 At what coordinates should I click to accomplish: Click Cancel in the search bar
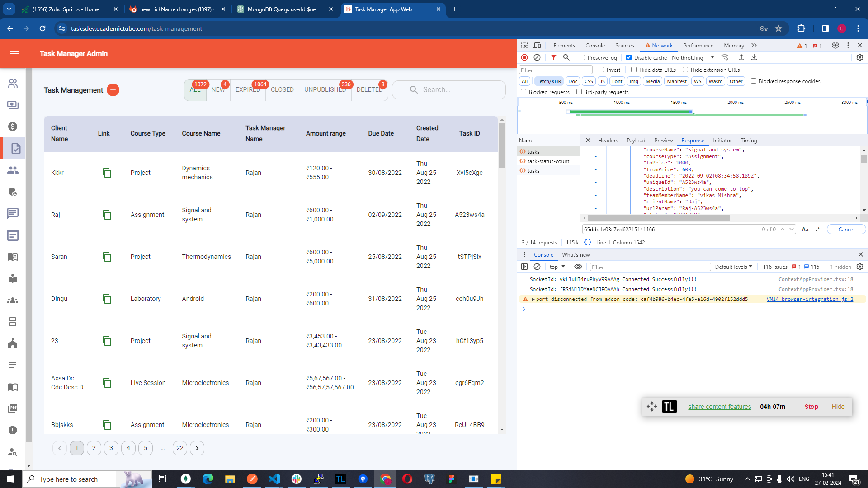(846, 230)
